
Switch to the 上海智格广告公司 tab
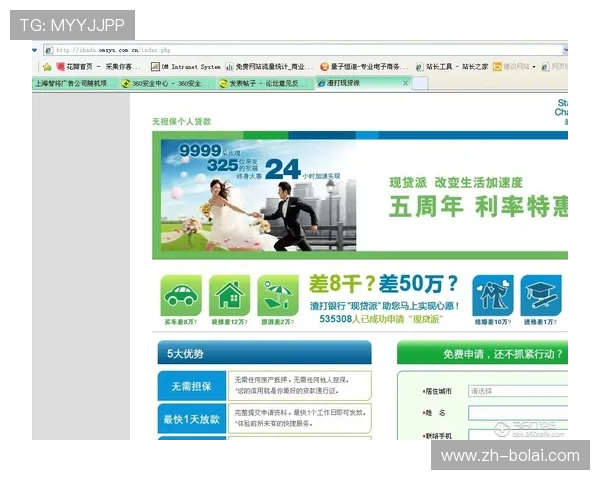tap(75, 83)
